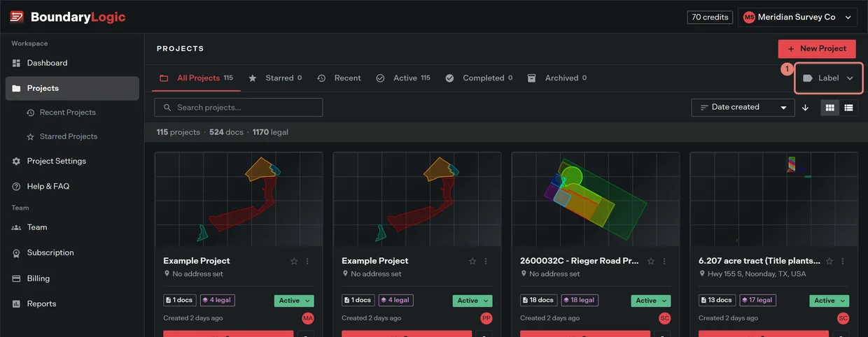This screenshot has width=868, height=337.
Task: Click the SC avatar on 6.207 acre tract card
Action: [843, 318]
